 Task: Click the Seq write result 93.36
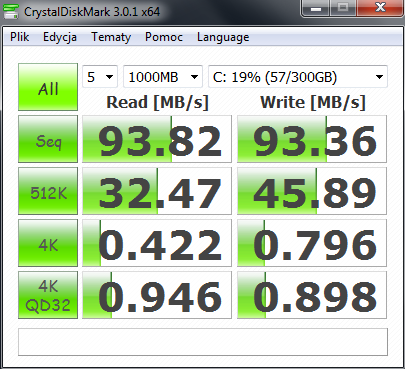click(312, 139)
